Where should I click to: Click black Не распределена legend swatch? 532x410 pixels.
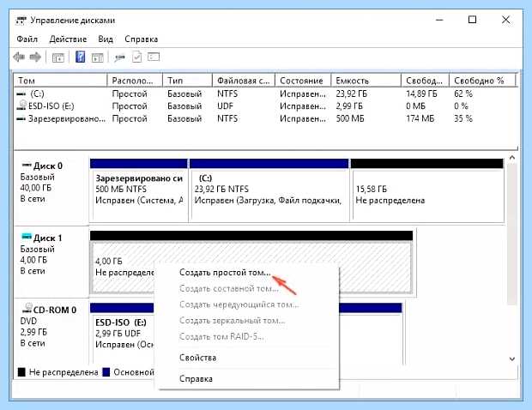point(21,372)
